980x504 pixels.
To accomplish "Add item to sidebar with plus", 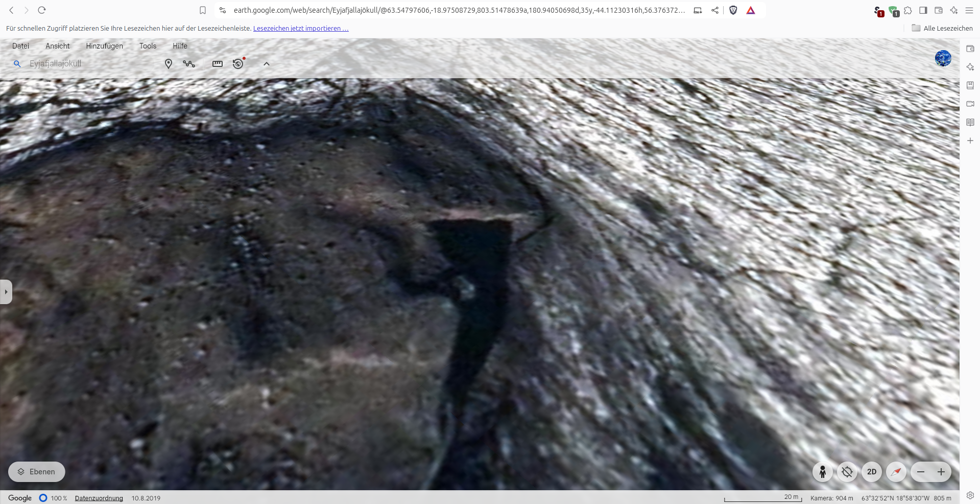I will point(970,141).
